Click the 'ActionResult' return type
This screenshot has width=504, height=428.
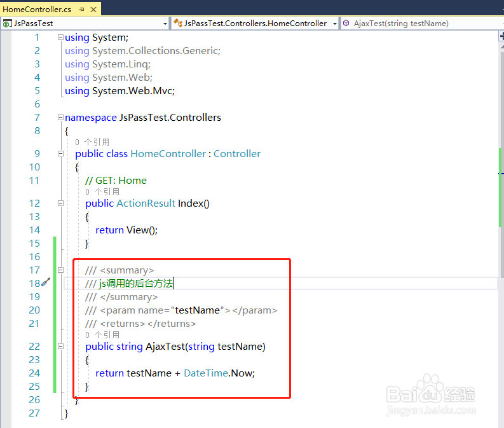[146, 204]
